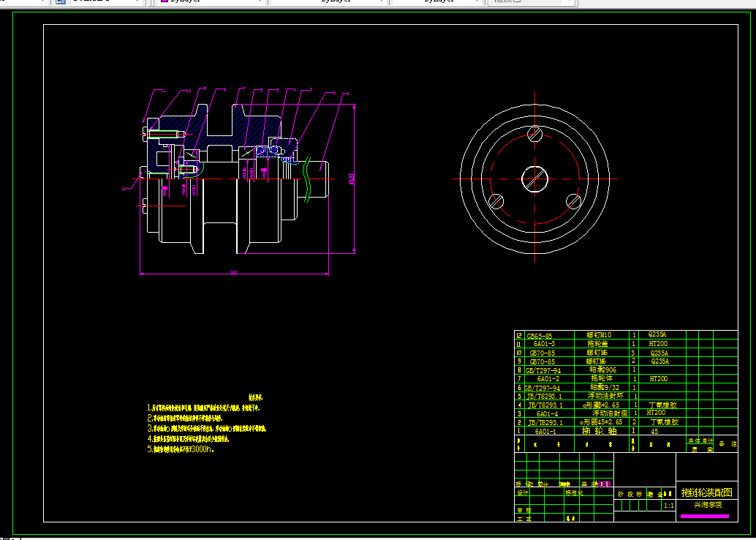Image resolution: width=756 pixels, height=540 pixels.
Task: Click 丁氰橡胶 material in row 4
Action: click(663, 405)
